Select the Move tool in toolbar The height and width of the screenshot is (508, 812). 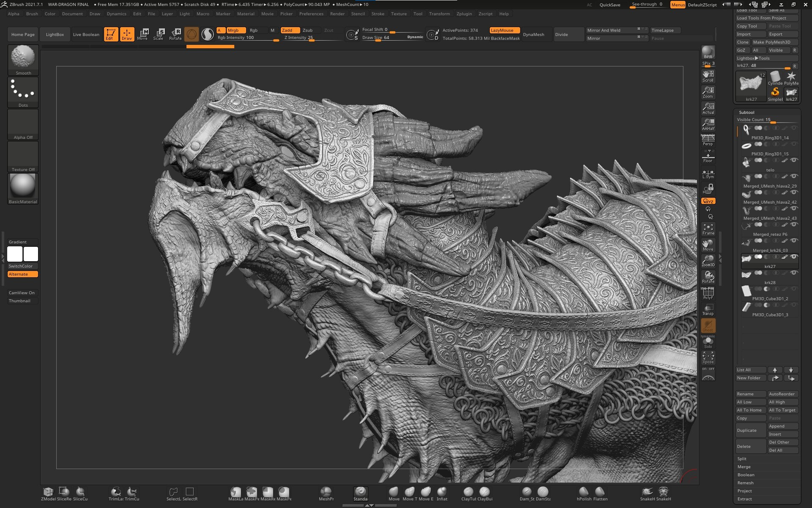coord(143,34)
